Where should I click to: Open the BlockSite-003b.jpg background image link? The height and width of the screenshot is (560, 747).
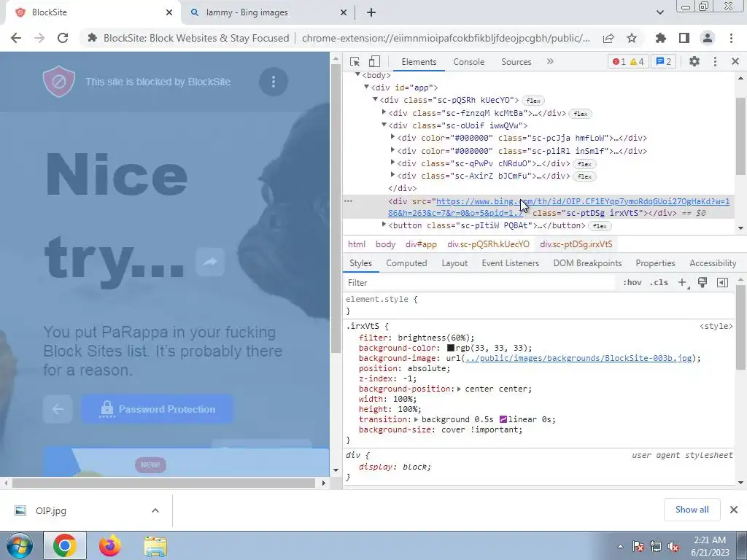click(x=578, y=358)
